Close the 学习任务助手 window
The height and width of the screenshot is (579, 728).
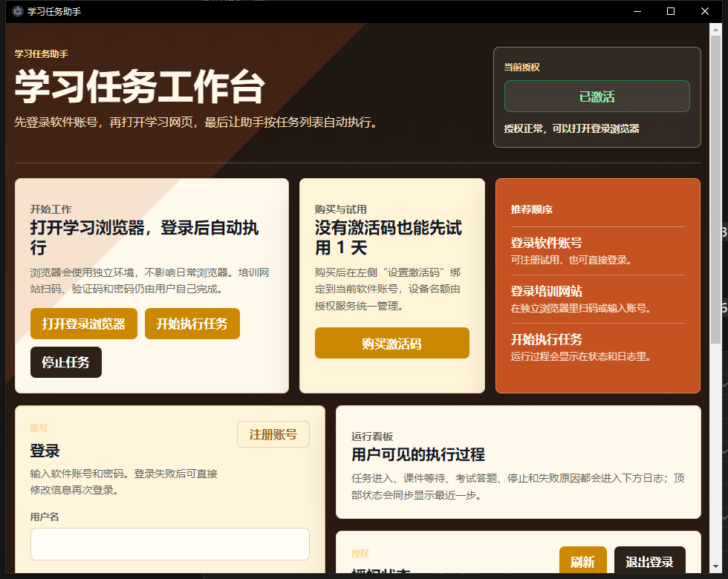704,11
